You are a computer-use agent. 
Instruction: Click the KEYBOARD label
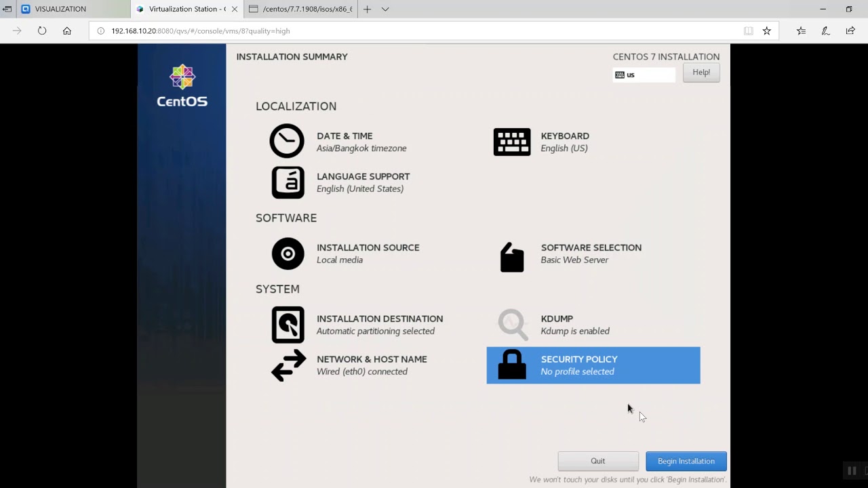565,136
